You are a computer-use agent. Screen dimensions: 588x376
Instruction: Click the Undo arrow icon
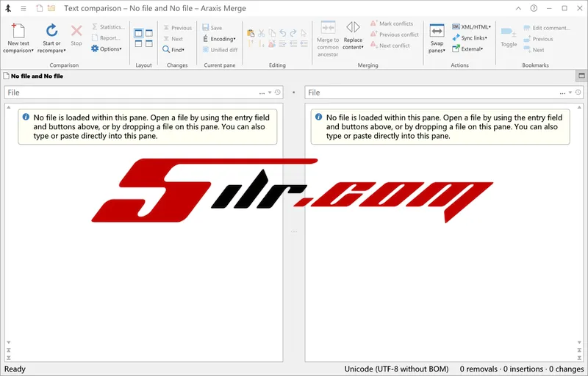click(x=283, y=33)
